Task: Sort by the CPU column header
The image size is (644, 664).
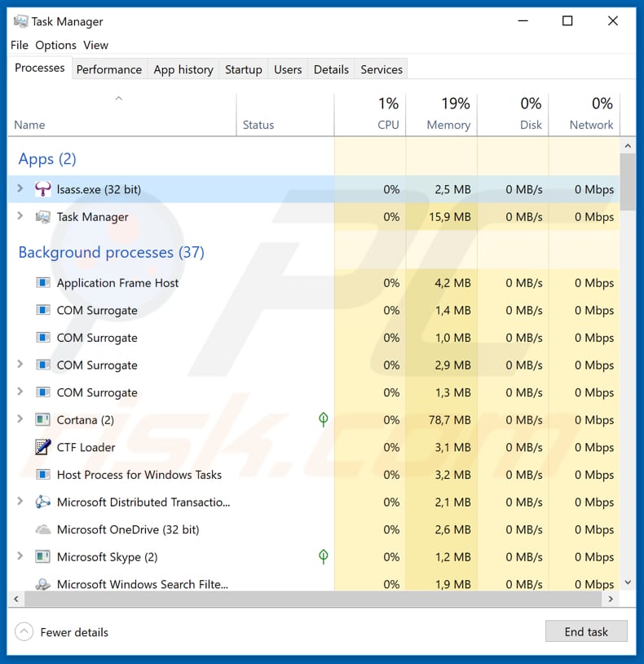Action: (x=370, y=114)
